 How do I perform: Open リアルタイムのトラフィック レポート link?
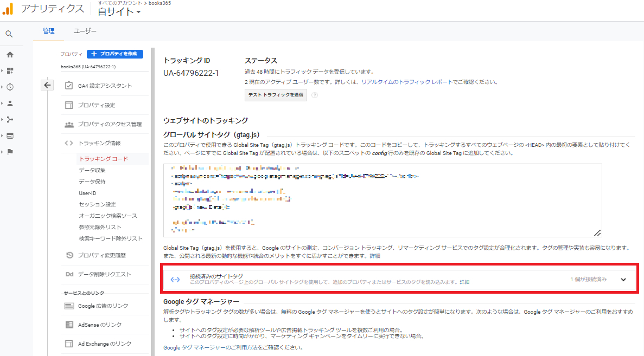click(406, 82)
